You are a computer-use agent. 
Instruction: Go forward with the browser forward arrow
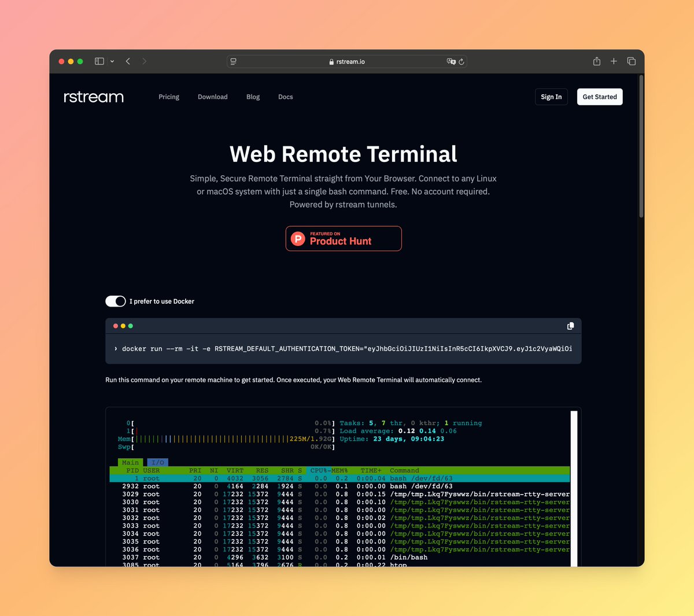(144, 61)
